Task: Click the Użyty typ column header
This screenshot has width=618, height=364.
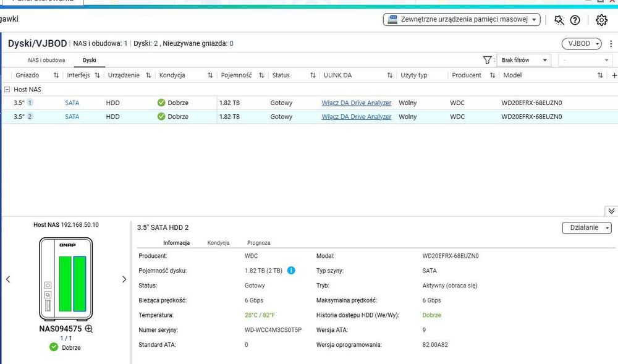Action: (x=414, y=75)
